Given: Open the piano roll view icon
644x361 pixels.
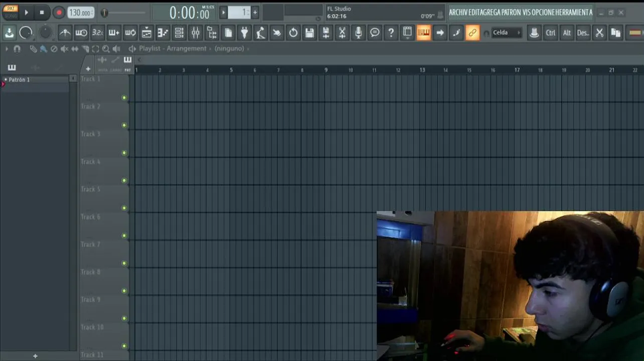Looking at the screenshot, I should (x=163, y=33).
